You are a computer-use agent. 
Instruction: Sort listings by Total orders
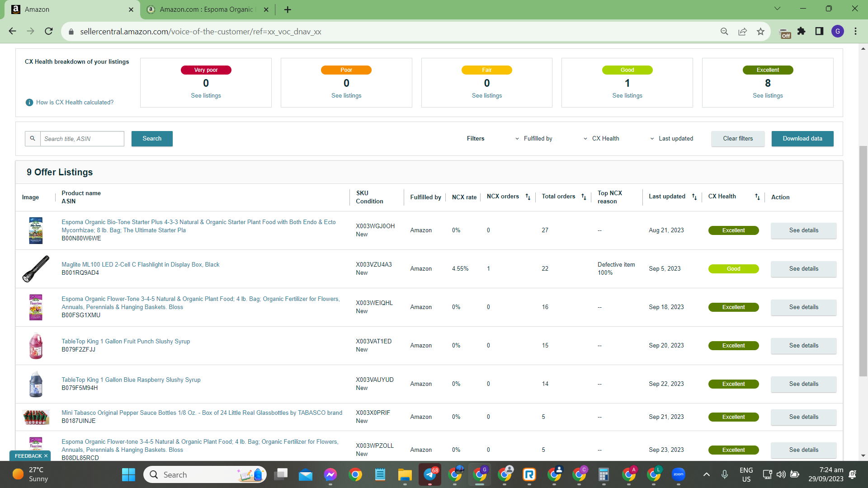click(x=584, y=197)
